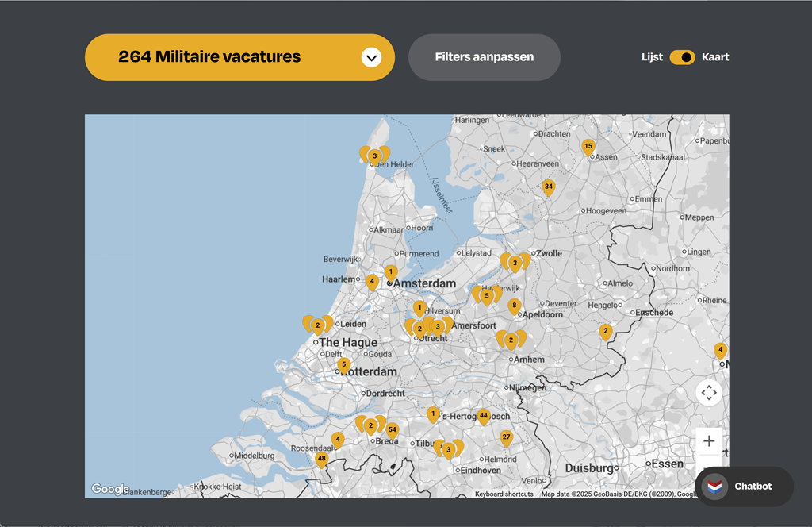This screenshot has width=812, height=527.
Task: Click the map marker showing 54 near Breda
Action: [392, 430]
